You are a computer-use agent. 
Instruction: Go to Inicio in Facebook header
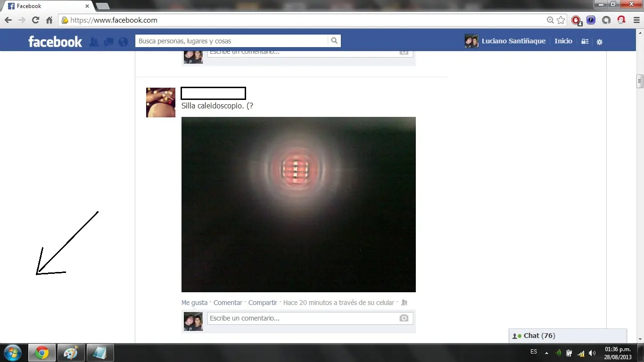point(563,41)
